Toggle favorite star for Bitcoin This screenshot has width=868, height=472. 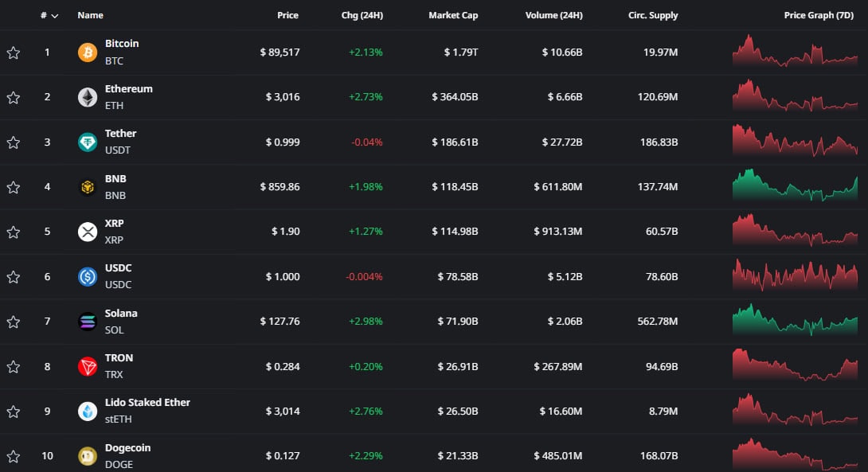tap(14, 53)
